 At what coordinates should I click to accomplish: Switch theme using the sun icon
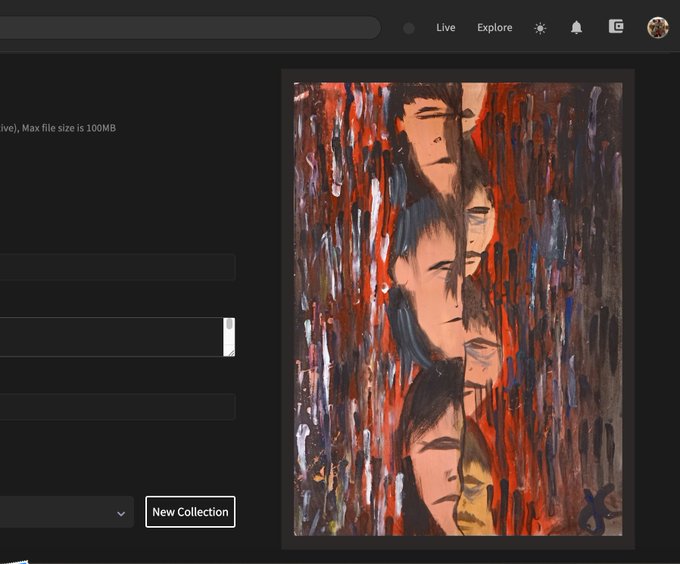point(540,29)
